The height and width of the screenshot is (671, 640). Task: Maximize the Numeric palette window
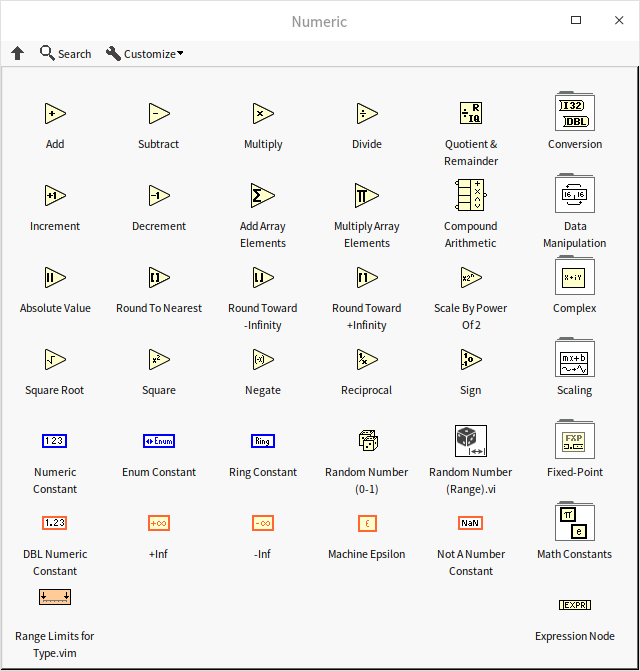point(576,21)
